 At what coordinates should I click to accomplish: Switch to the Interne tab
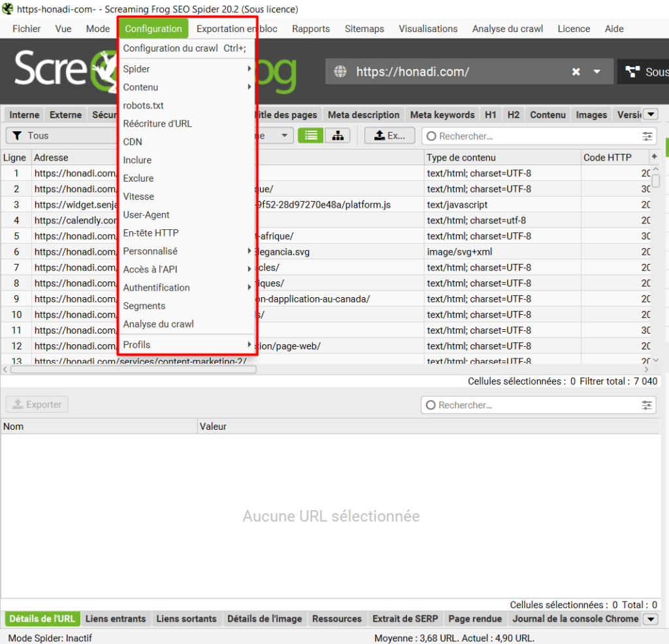(x=24, y=115)
